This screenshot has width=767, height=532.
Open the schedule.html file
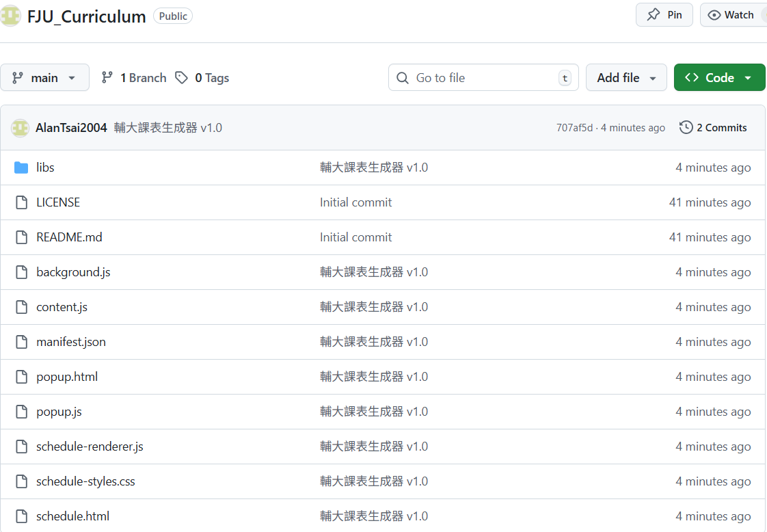click(73, 516)
